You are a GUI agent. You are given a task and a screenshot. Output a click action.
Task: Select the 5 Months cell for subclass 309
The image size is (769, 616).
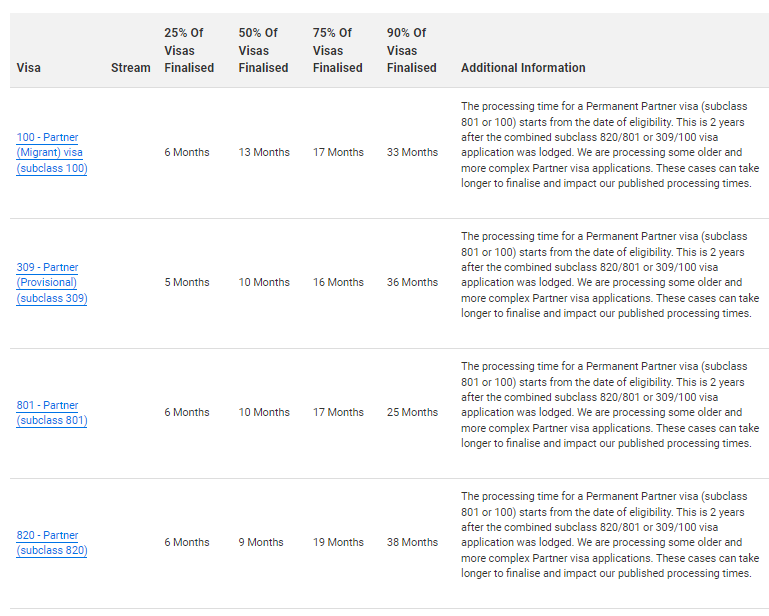click(187, 282)
